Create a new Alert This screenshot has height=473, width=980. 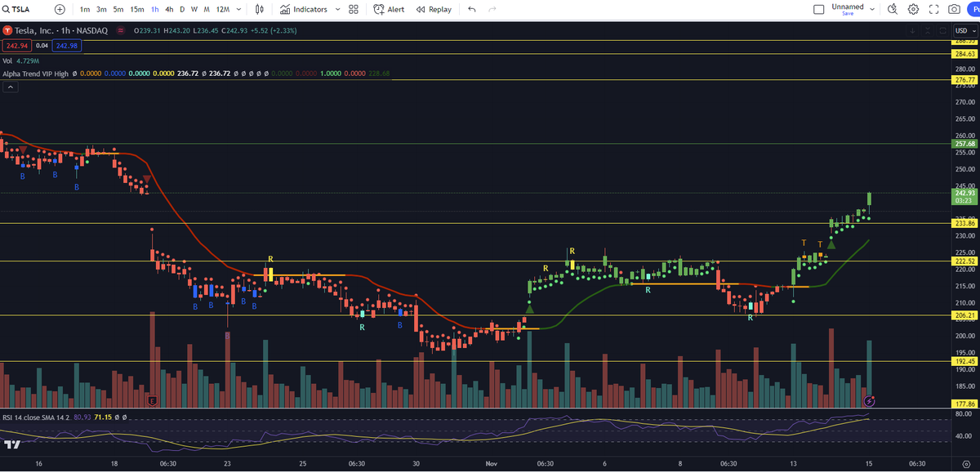point(389,10)
